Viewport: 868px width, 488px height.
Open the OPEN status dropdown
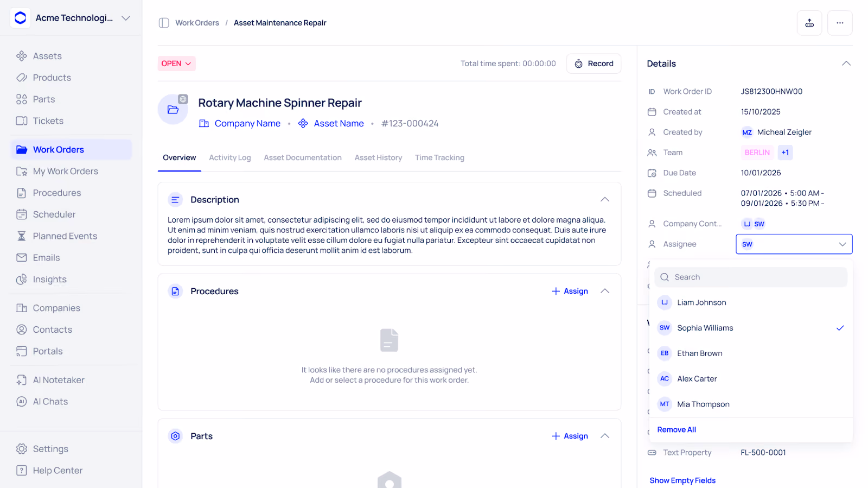pos(177,64)
